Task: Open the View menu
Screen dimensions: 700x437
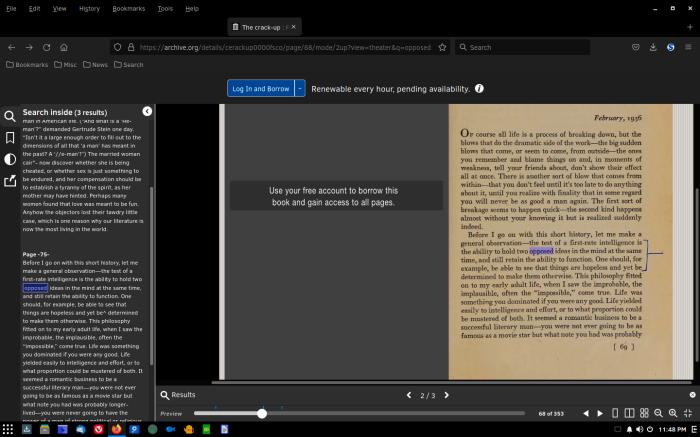Action: pos(59,8)
